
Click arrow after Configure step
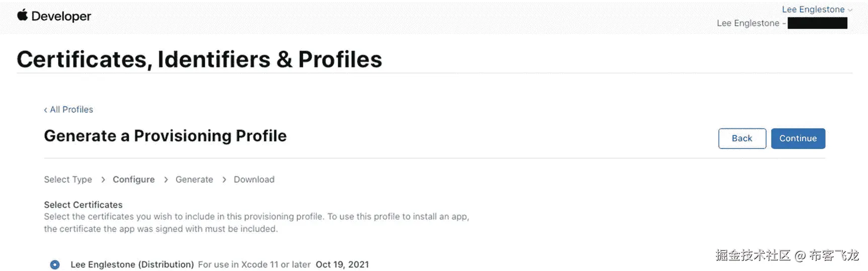(x=166, y=179)
